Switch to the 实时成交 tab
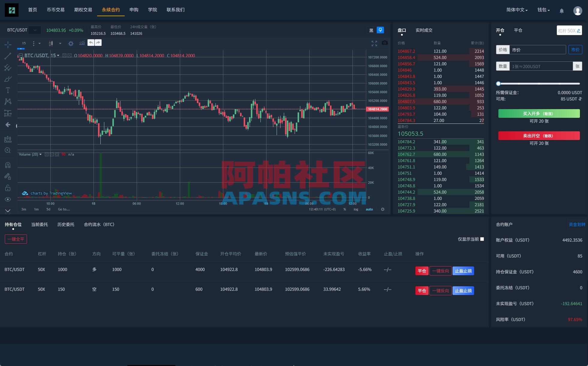The height and width of the screenshot is (366, 588). (424, 30)
